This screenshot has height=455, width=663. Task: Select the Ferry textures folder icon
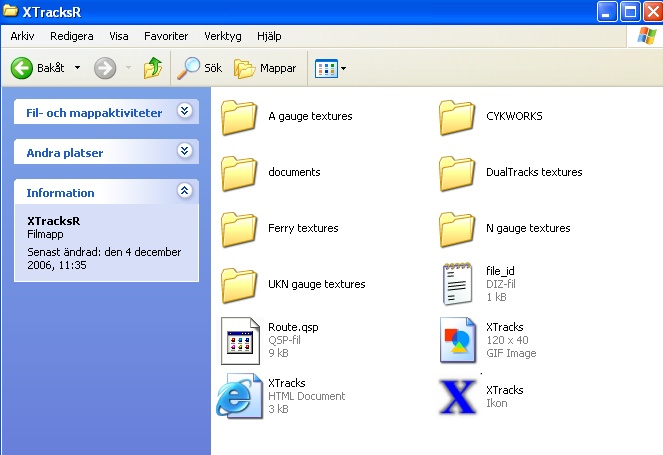(239, 229)
